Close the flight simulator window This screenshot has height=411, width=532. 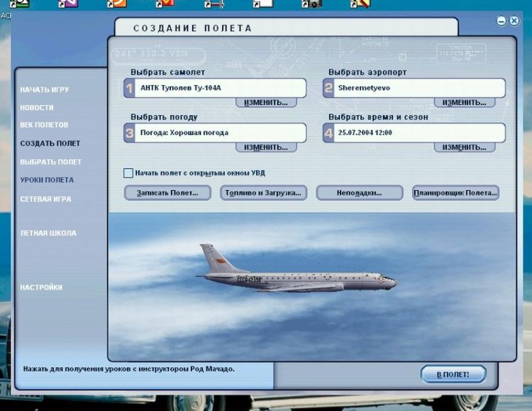pos(513,21)
